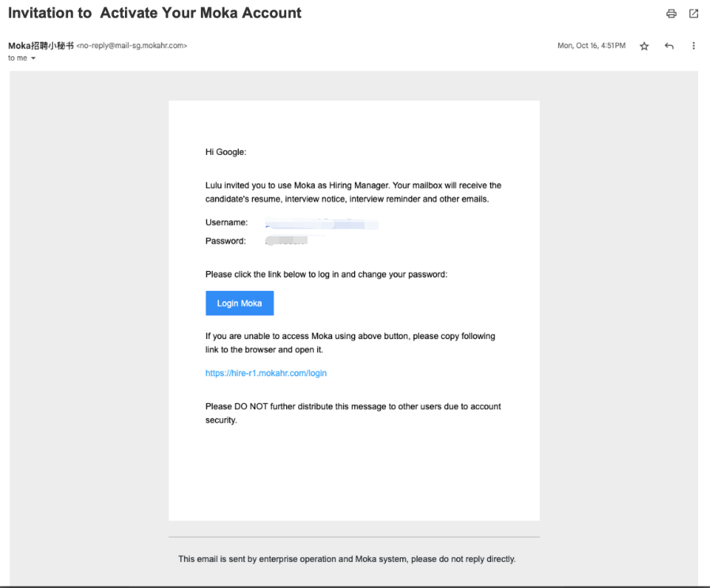
Task: Open the email in a new window
Action: 693,13
